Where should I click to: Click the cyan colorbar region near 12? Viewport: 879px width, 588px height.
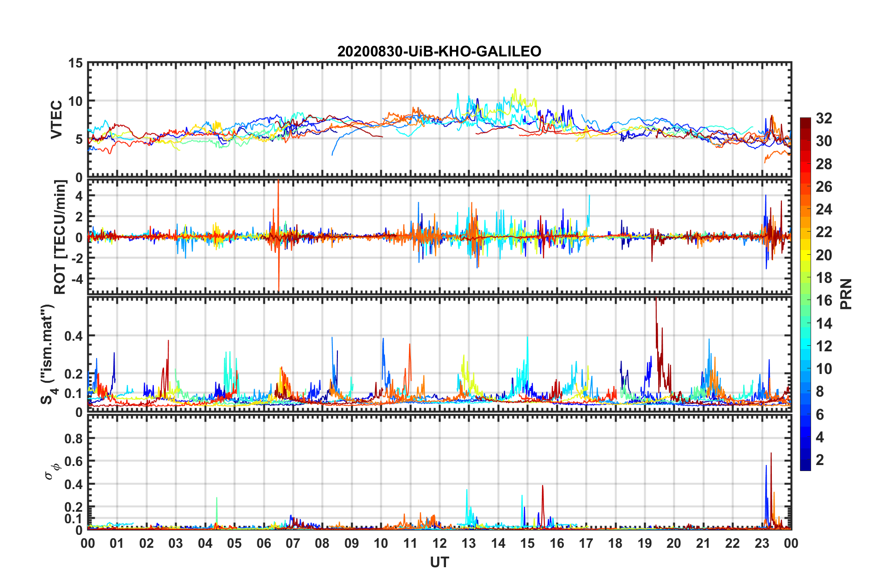(x=805, y=345)
